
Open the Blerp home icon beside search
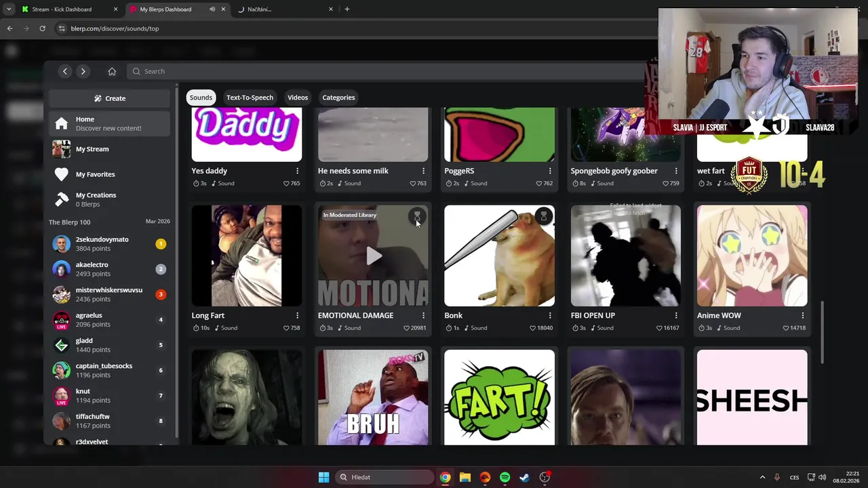pos(112,71)
